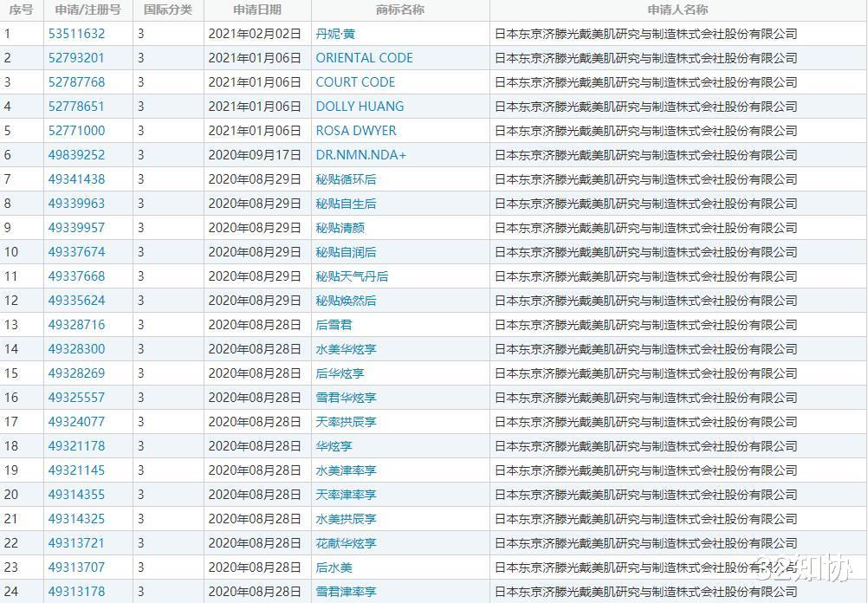The width and height of the screenshot is (868, 603).
Task: Open application number 49314325
Action: tap(76, 519)
